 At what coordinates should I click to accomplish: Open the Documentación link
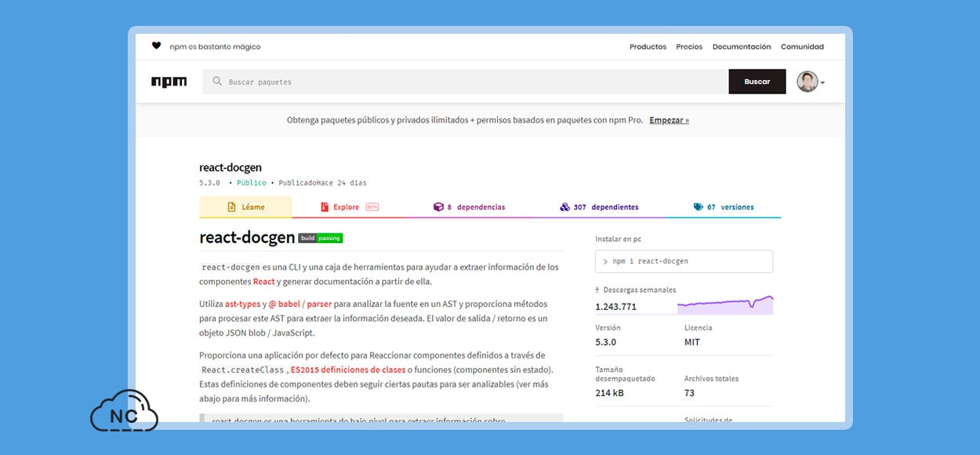[x=742, y=47]
